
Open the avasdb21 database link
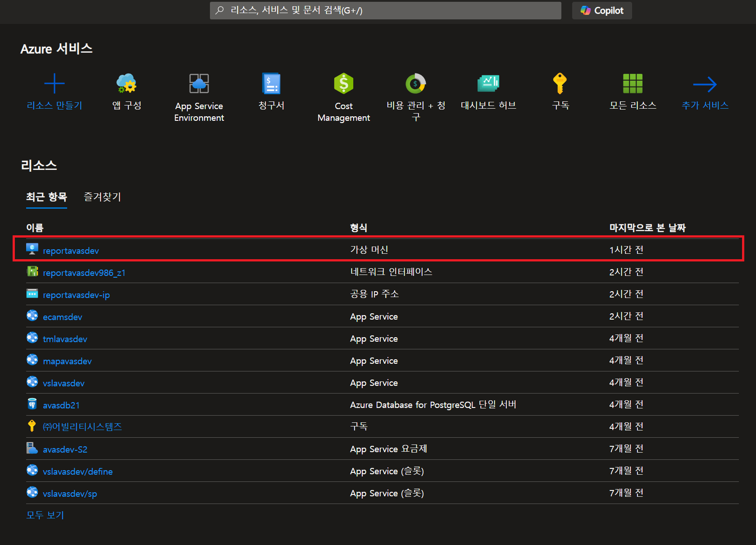tap(61, 405)
